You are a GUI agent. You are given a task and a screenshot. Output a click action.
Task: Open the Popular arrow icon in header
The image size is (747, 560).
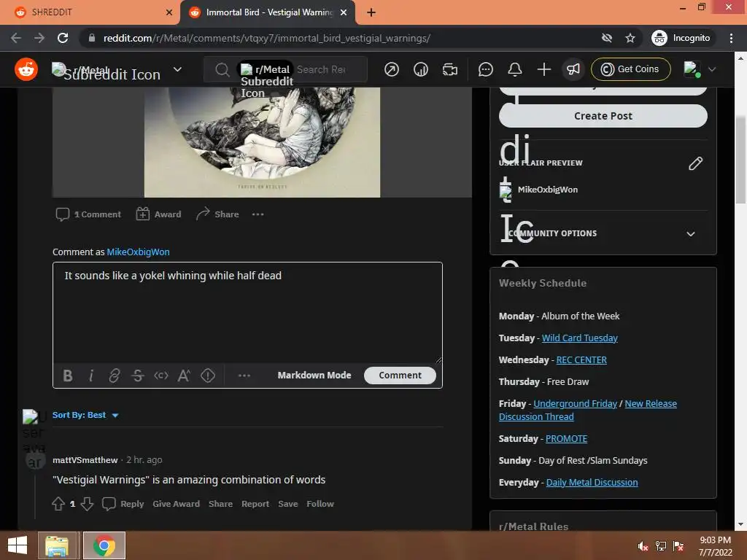[392, 69]
